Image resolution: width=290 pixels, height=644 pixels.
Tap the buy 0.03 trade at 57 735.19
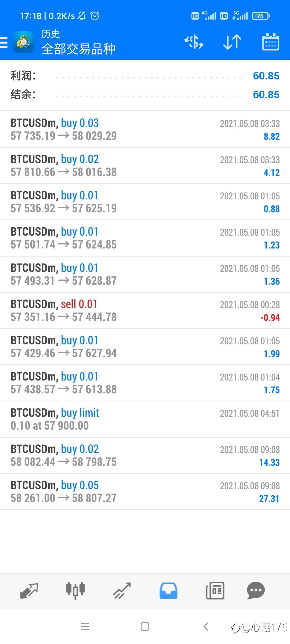[145, 129]
